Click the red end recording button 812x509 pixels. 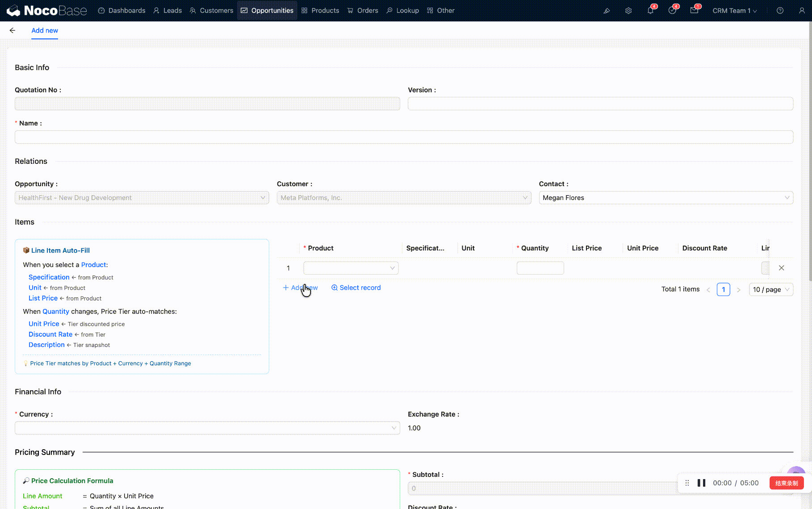(786, 483)
